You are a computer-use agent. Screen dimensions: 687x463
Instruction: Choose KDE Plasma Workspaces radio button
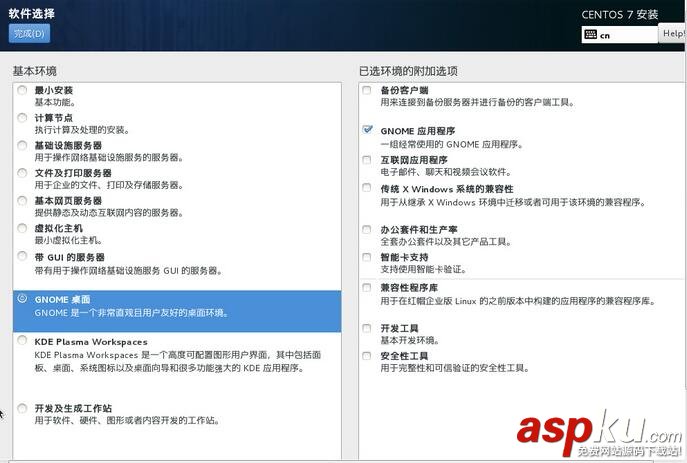point(22,340)
